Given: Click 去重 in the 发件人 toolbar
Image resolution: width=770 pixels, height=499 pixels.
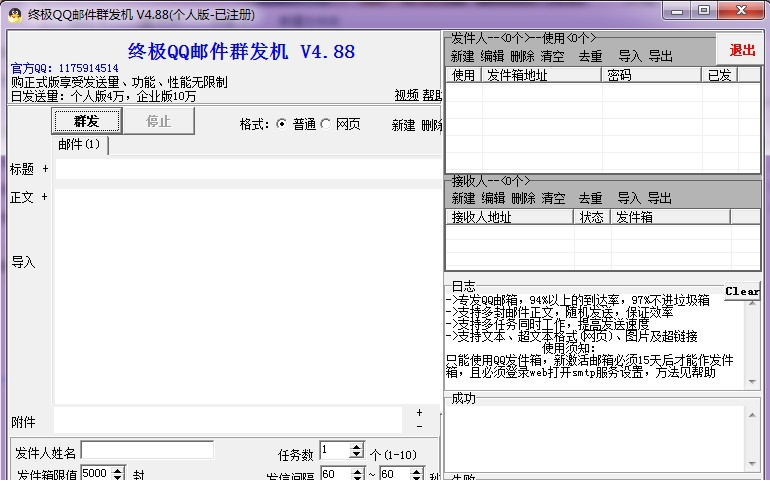Looking at the screenshot, I should (x=590, y=56).
